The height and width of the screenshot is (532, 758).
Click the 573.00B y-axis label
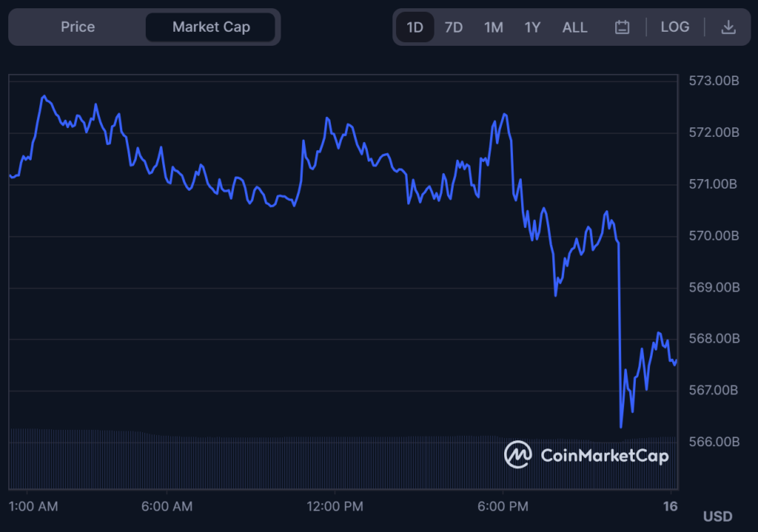click(714, 80)
